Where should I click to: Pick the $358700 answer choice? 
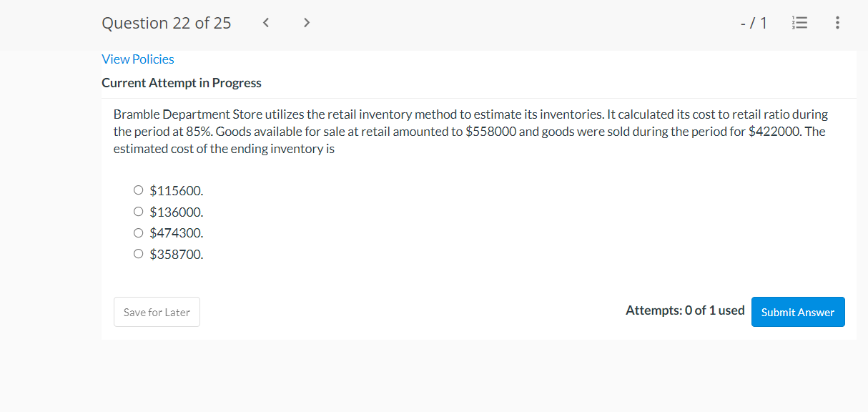coord(138,253)
